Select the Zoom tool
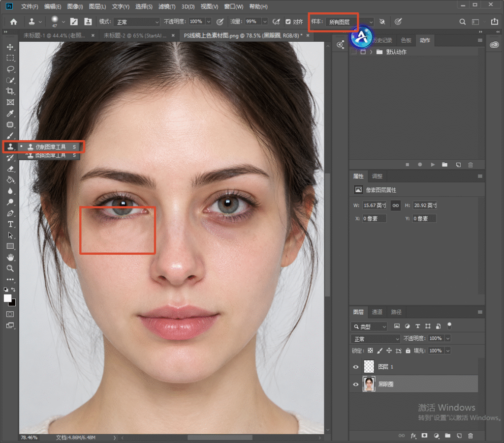This screenshot has width=504, height=443. tap(10, 268)
